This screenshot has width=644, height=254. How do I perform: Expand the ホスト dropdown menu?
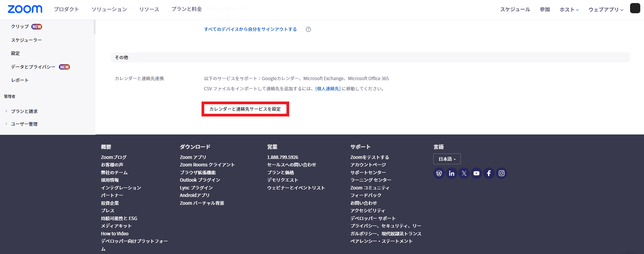[x=569, y=10]
